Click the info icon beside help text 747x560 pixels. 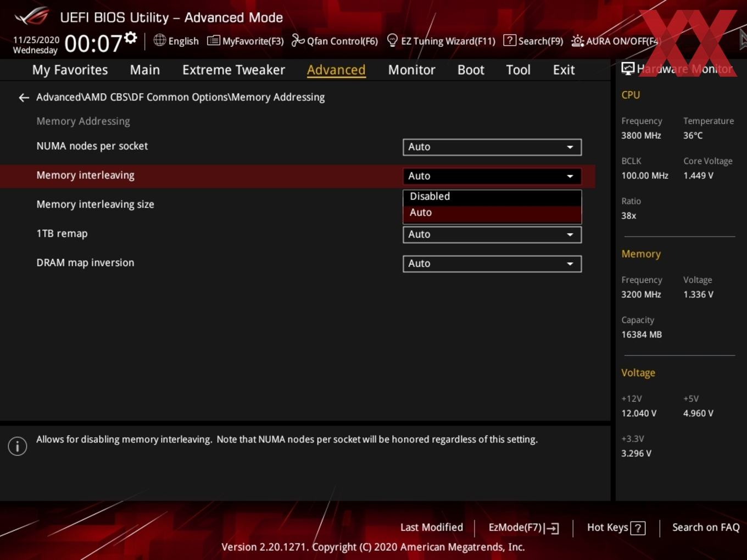[18, 446]
